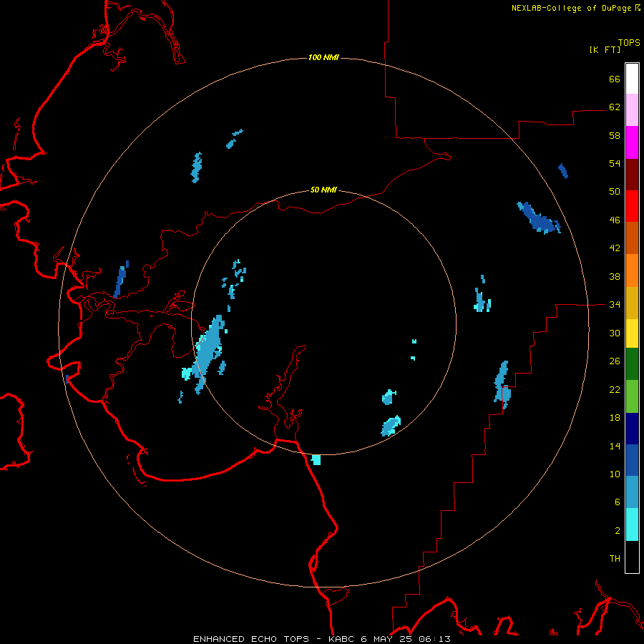Click the "2" legend value
Screen dimensions: 644x644
(618, 531)
